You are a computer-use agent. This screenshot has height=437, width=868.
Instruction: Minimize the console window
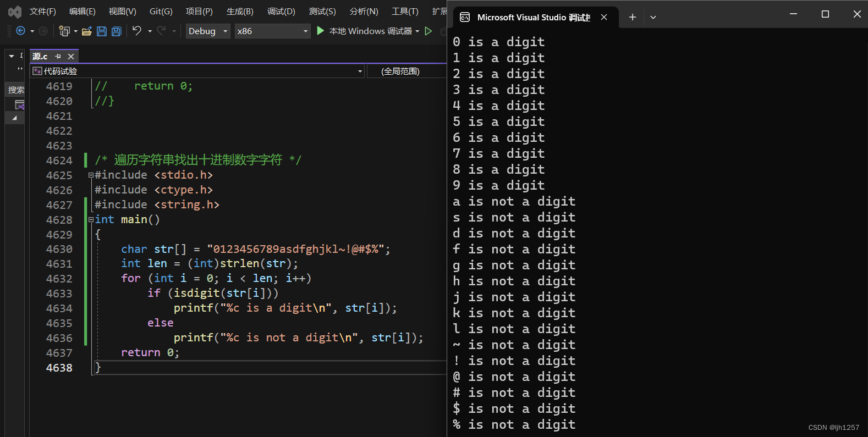click(x=793, y=14)
